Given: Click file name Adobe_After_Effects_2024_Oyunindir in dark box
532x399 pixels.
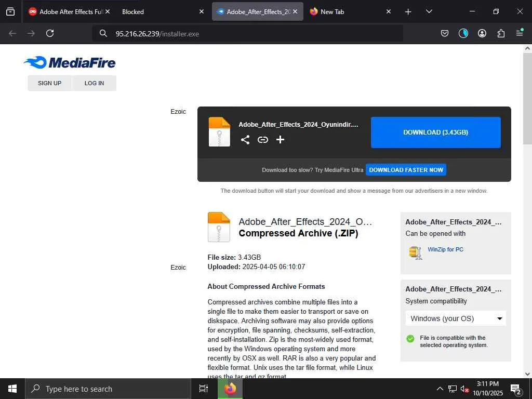Looking at the screenshot, I should pos(298,125).
